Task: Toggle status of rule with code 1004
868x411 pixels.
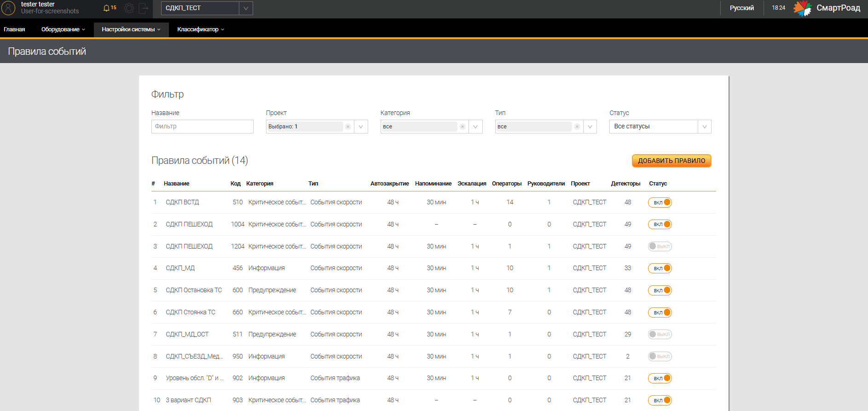Action: pyautogui.click(x=660, y=225)
